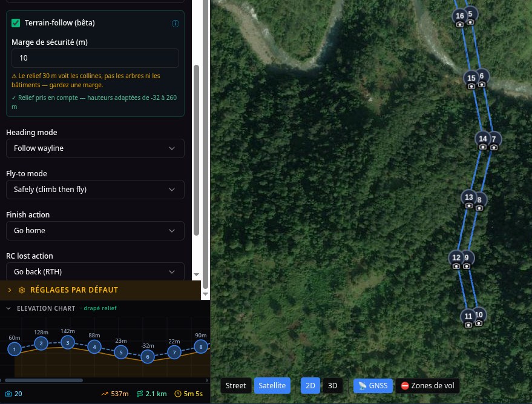Select point 3 on the elevation chart
The height and width of the screenshot is (404, 532).
(68, 343)
